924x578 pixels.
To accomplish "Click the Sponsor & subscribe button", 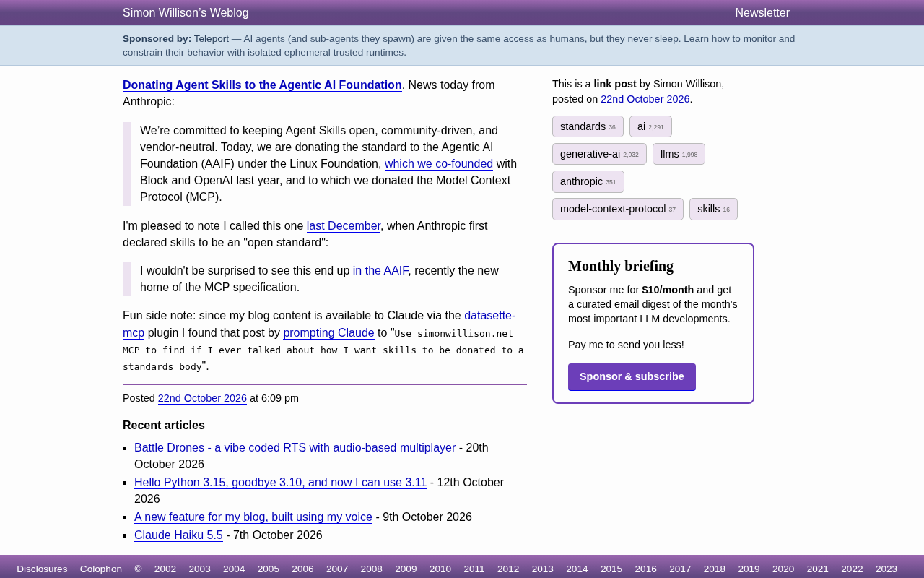I will pos(632,377).
